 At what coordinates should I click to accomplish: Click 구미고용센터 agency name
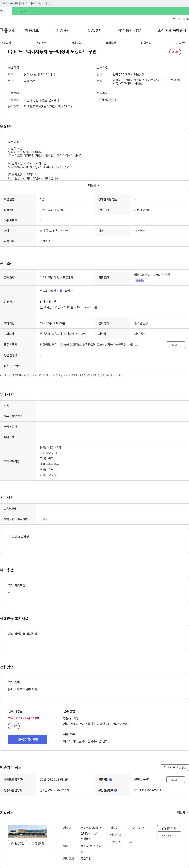143,779
